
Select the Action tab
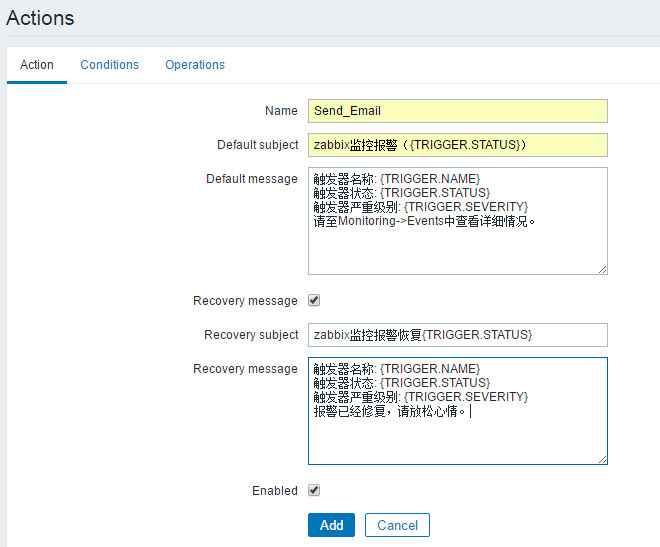(x=37, y=65)
